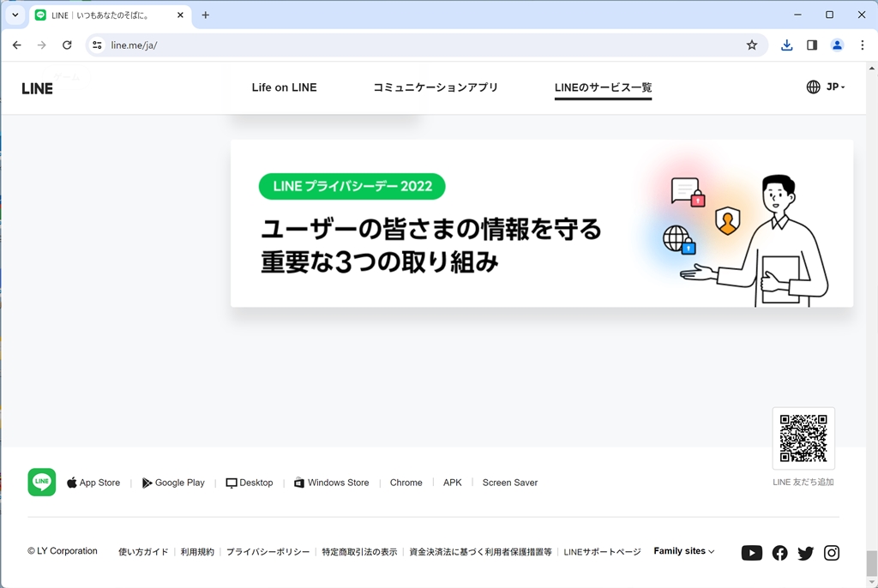This screenshot has height=588, width=878.
Task: Open the Google Play download link
Action: point(173,483)
